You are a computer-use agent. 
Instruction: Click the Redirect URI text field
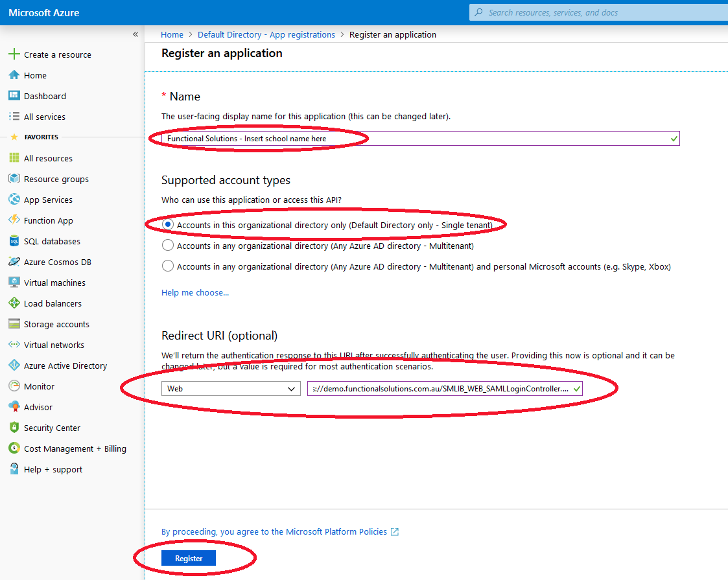(x=445, y=388)
